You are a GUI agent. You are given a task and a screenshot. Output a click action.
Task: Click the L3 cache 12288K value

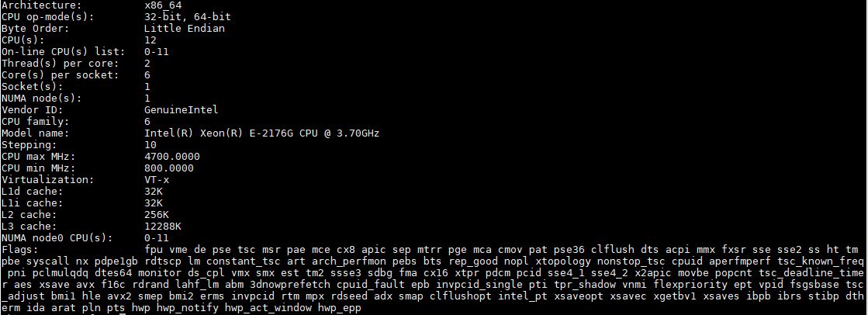click(163, 227)
